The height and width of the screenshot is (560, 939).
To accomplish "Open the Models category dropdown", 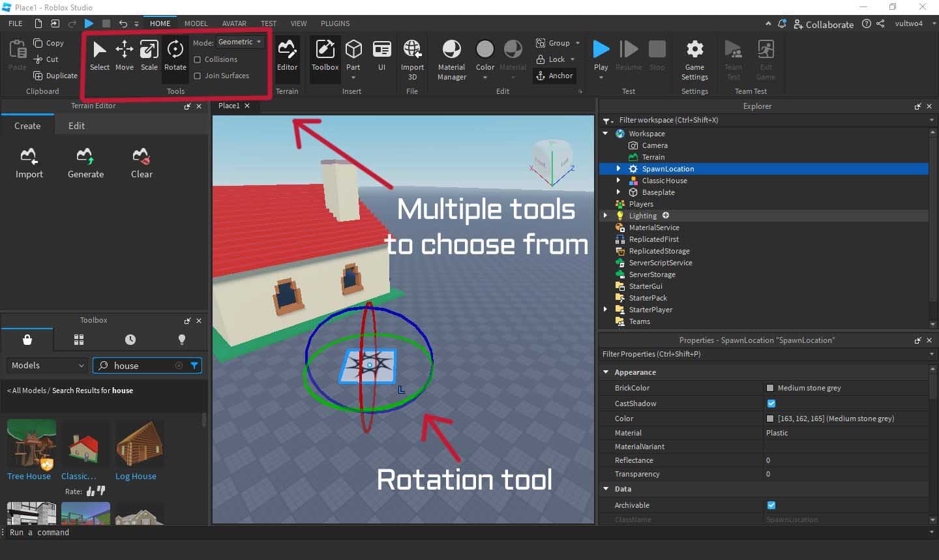I will pos(47,366).
